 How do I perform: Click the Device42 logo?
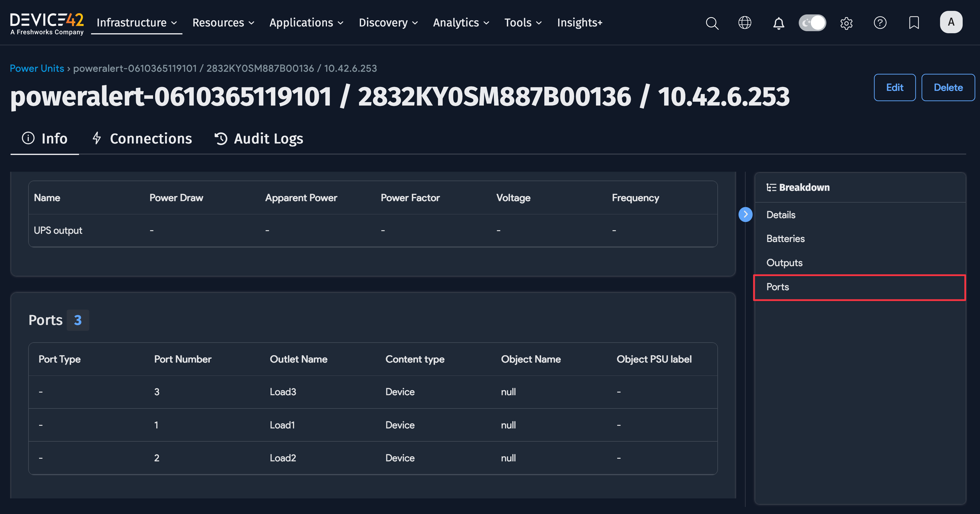46,24
